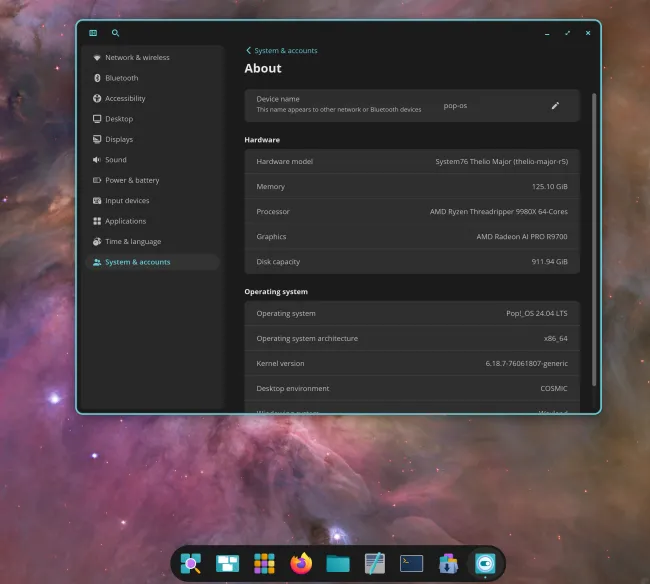Open the app library grid in dock
650x584 pixels.
coord(264,564)
